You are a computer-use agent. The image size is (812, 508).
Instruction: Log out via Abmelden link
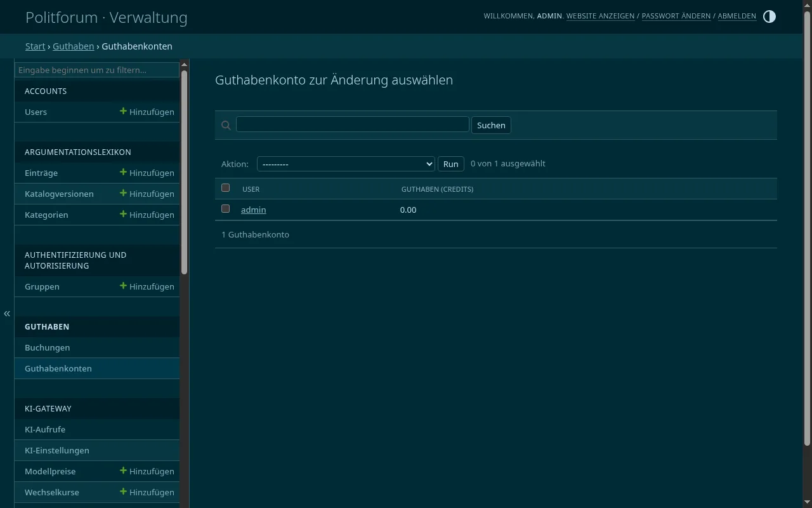click(737, 16)
